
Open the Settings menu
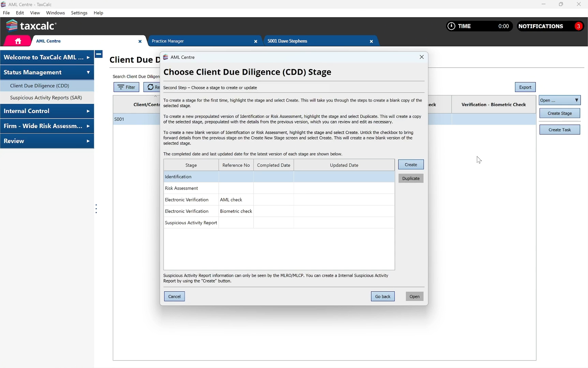click(79, 13)
